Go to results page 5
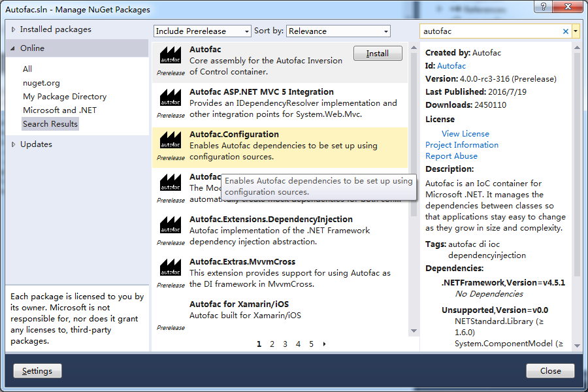Image resolution: width=588 pixels, height=392 pixels. coord(311,344)
